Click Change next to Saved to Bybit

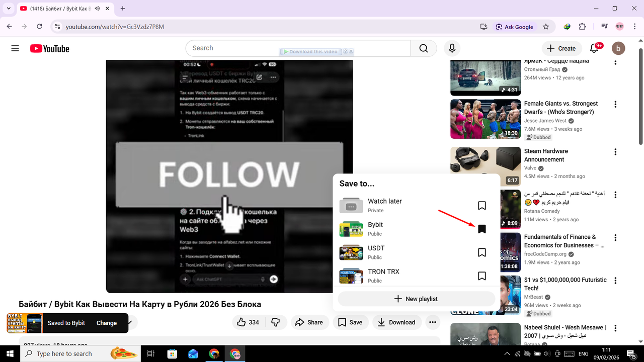106,323
